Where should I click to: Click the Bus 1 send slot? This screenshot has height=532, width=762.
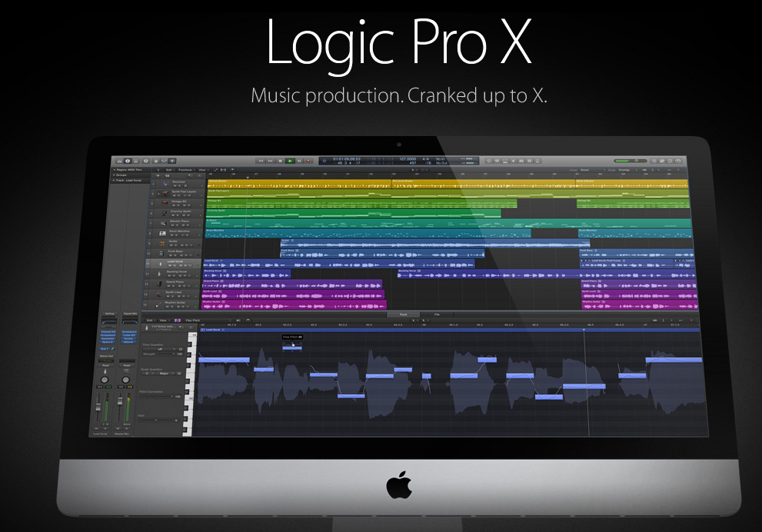(x=105, y=348)
